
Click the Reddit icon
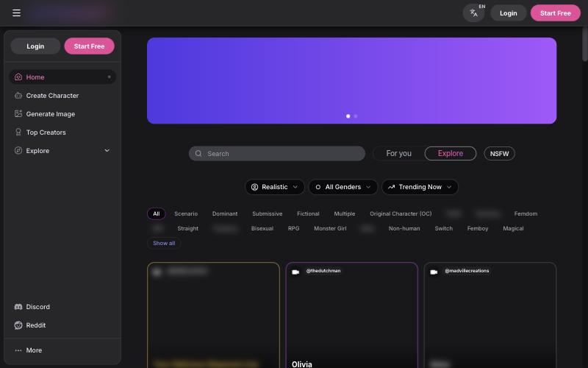tap(18, 325)
